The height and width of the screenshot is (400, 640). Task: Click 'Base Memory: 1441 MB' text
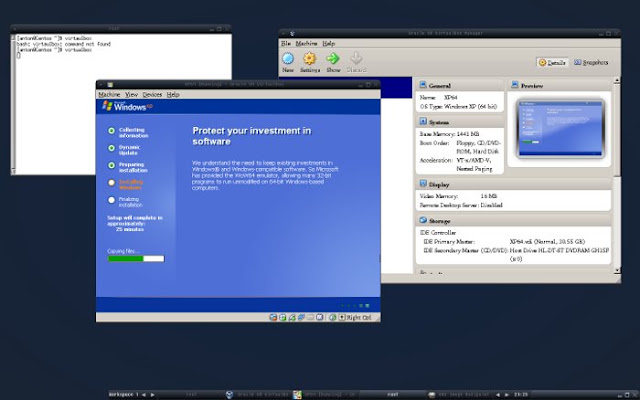[x=449, y=134]
